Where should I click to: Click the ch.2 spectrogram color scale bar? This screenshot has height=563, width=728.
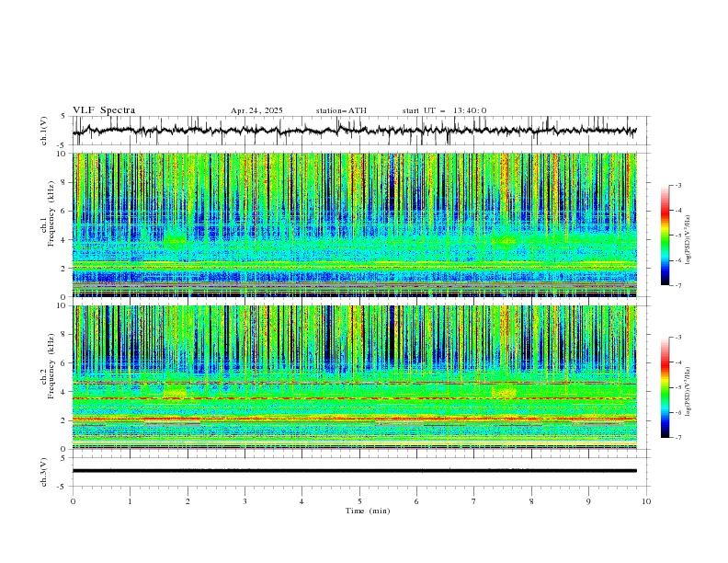click(665, 387)
